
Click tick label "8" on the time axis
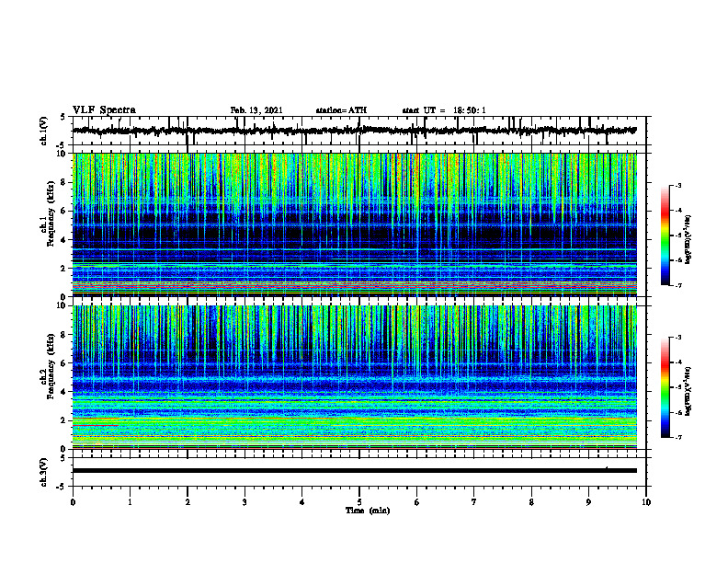point(531,502)
